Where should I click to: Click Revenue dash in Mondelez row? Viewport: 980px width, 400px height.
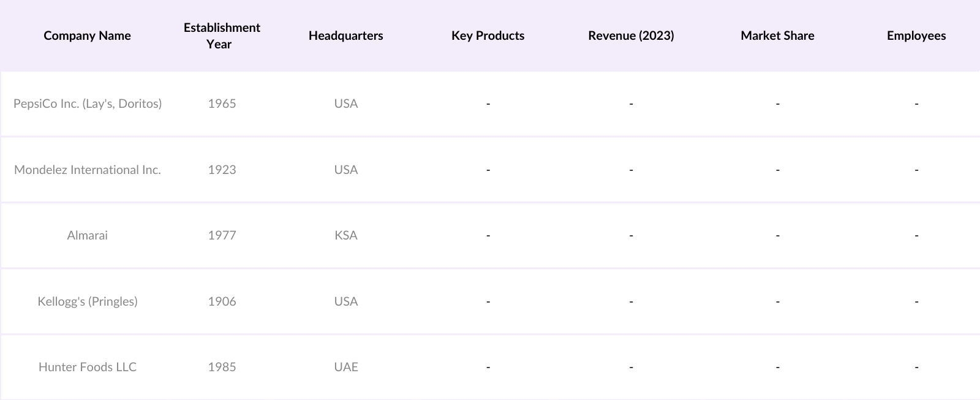pos(631,170)
